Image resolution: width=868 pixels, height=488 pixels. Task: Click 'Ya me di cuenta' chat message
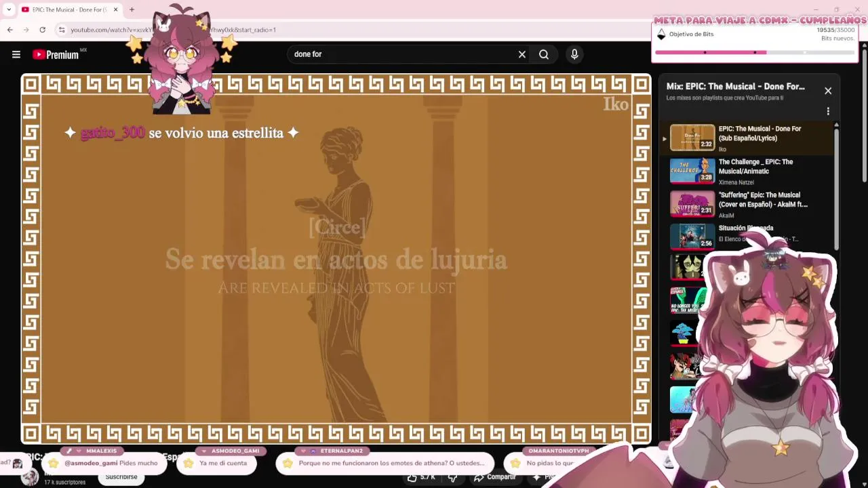[217, 464]
